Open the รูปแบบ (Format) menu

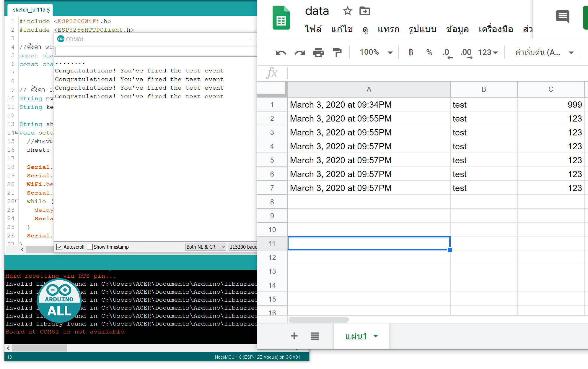(x=423, y=29)
